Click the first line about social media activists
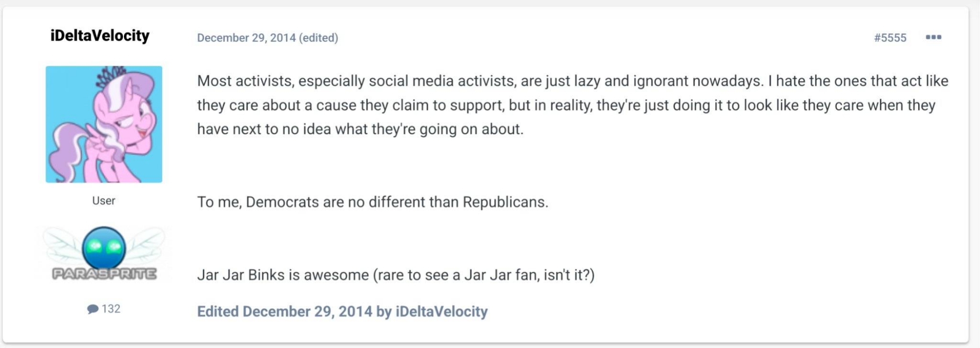 572,81
